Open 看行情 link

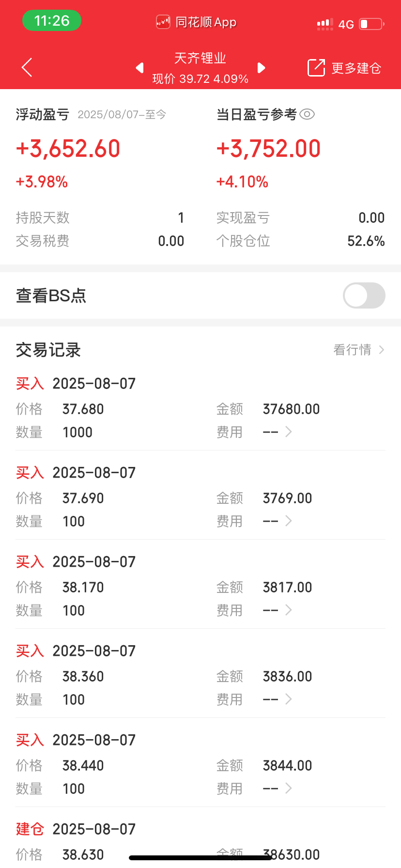click(x=358, y=350)
